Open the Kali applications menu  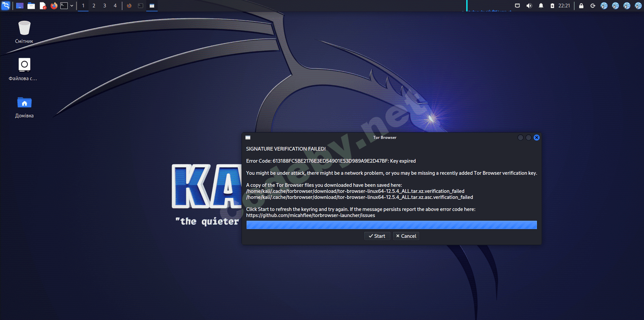pos(6,6)
